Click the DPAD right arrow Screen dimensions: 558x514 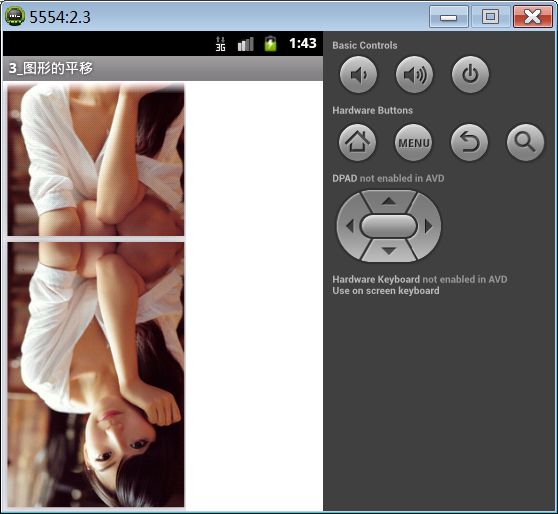(x=428, y=226)
